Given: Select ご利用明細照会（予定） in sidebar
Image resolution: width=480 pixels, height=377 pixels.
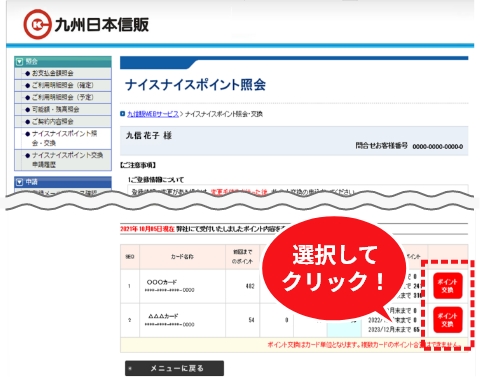Looking at the screenshot, I should pyautogui.click(x=63, y=97).
